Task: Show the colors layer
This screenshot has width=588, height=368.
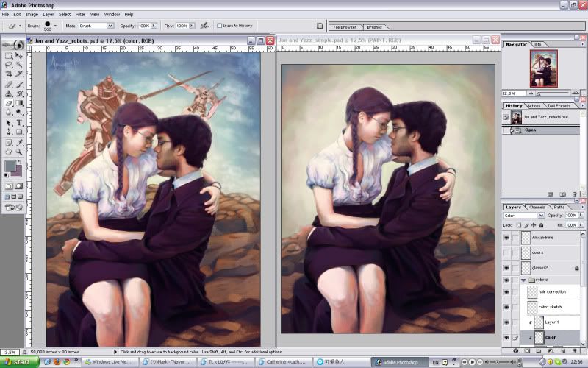Action: tap(506, 252)
